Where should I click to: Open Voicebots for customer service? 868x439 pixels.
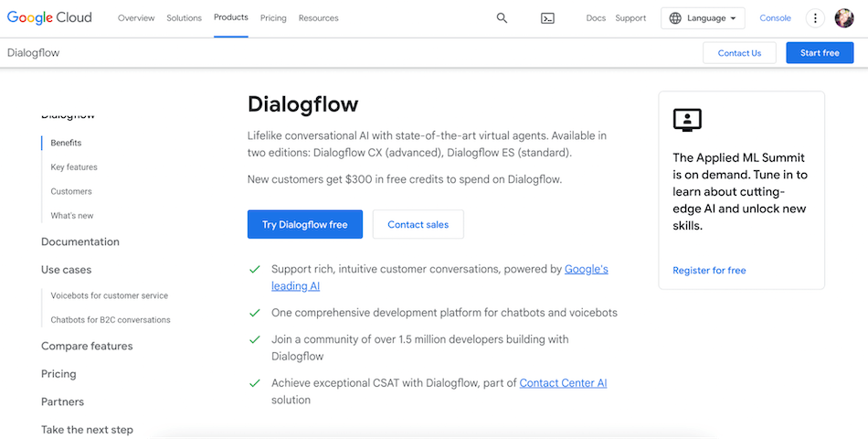click(109, 296)
